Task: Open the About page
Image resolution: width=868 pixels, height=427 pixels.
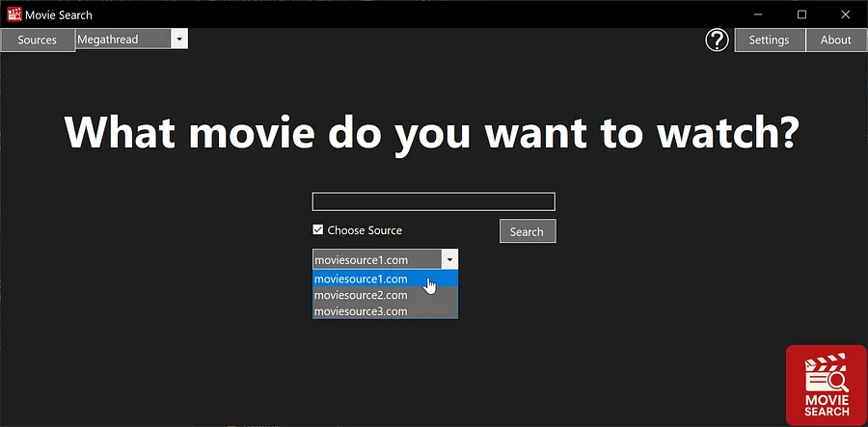Action: click(x=835, y=40)
